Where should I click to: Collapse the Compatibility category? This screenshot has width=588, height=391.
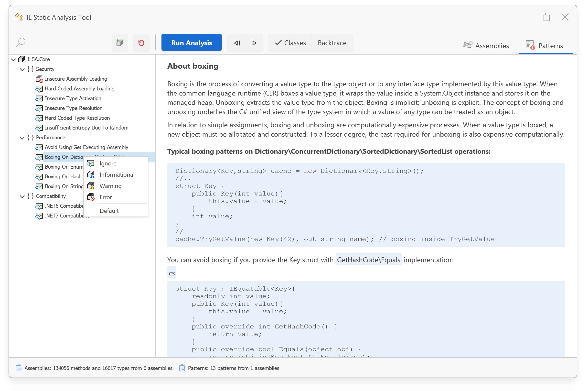(x=22, y=196)
